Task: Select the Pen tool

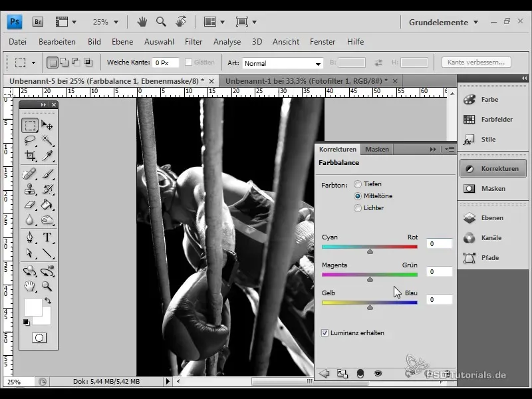Action: [30, 237]
